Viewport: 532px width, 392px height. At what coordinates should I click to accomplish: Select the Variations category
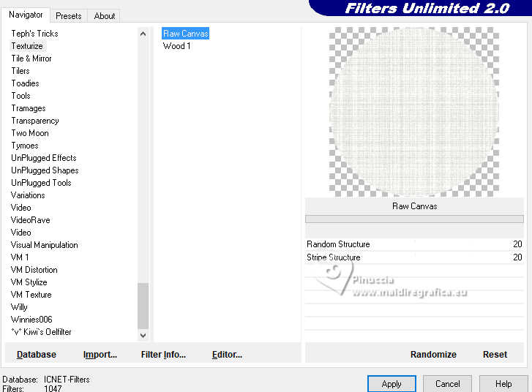pyautogui.click(x=28, y=195)
